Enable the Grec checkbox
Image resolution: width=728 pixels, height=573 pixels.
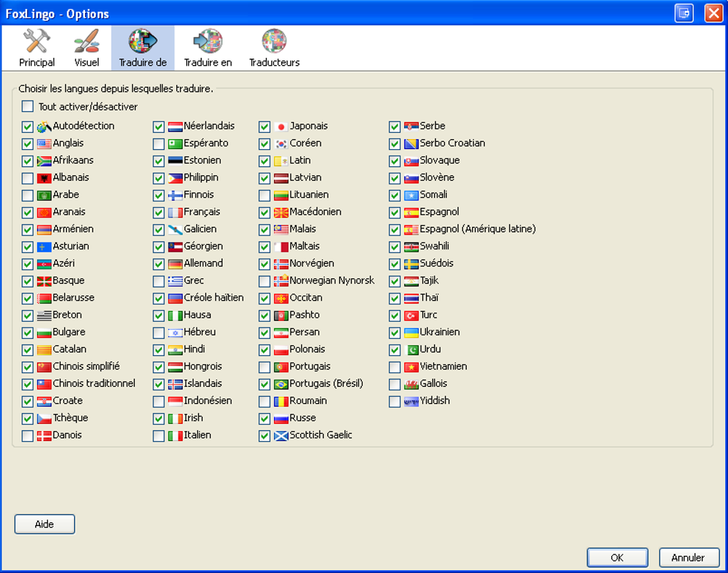tap(158, 281)
